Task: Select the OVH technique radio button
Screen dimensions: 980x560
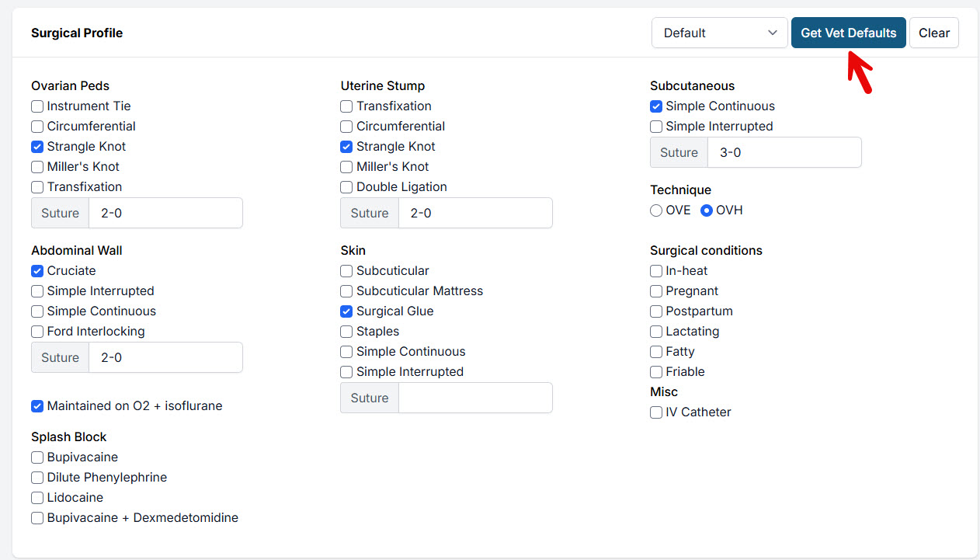Action: [707, 210]
